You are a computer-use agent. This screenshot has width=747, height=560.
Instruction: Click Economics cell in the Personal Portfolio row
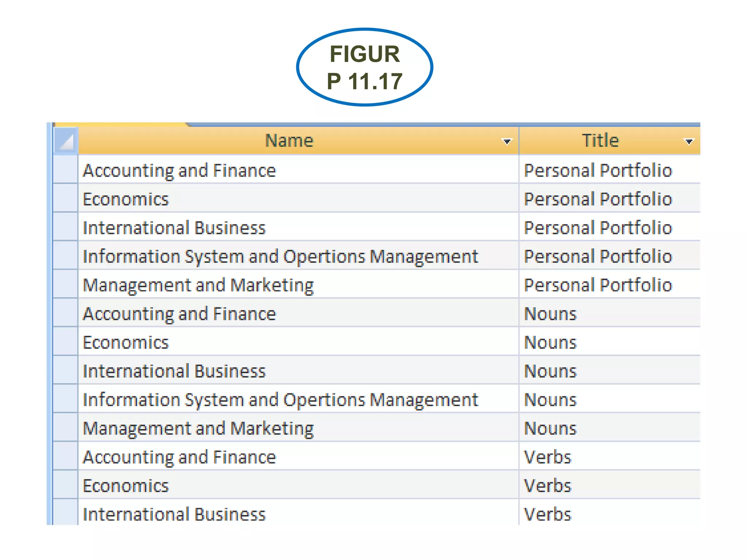tap(126, 199)
